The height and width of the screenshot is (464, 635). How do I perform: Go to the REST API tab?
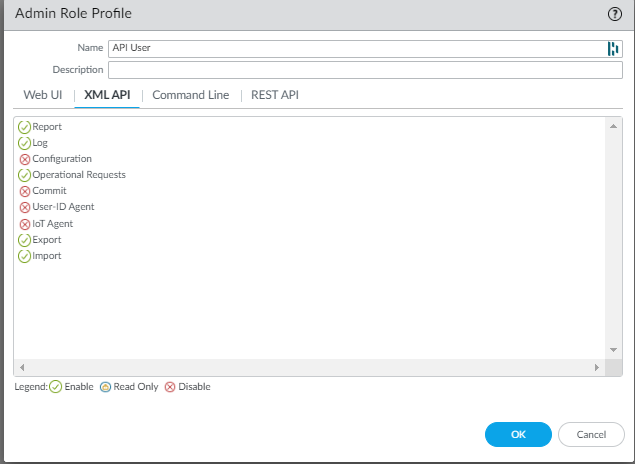pos(275,95)
